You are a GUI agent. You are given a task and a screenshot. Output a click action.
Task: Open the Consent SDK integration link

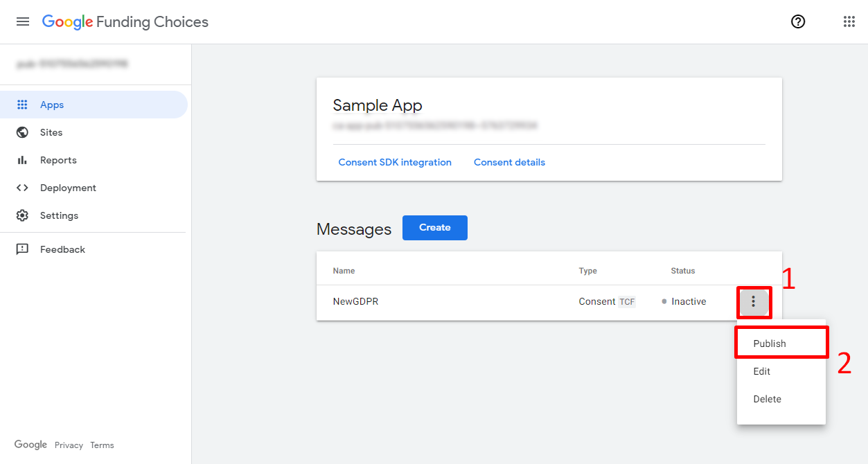pos(395,162)
